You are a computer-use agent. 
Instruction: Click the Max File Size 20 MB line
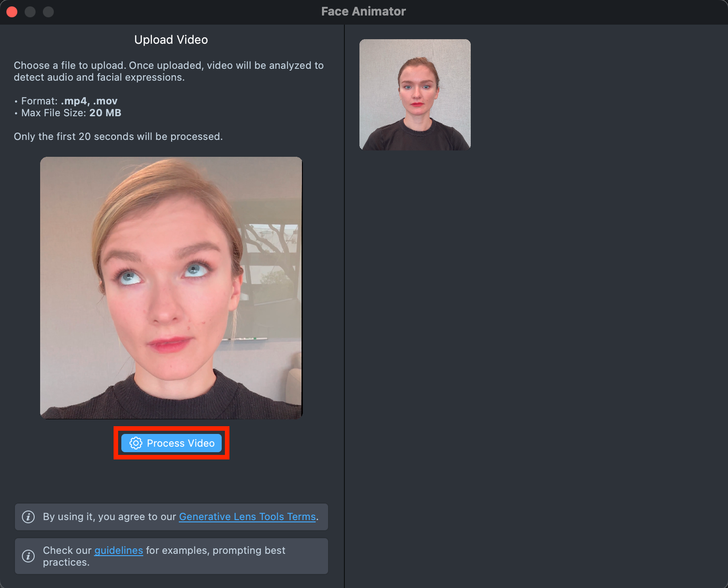point(71,113)
